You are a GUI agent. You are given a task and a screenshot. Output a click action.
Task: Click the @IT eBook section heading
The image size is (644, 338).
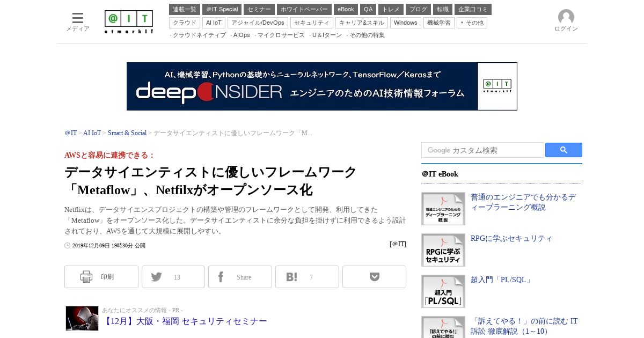coord(440,174)
